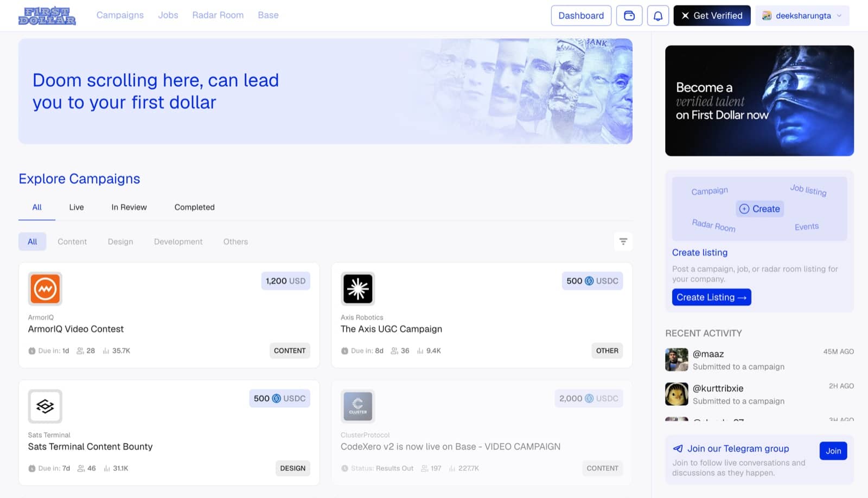Open the verified talent promo banner
Viewport: 868px width, 498px height.
tap(759, 101)
